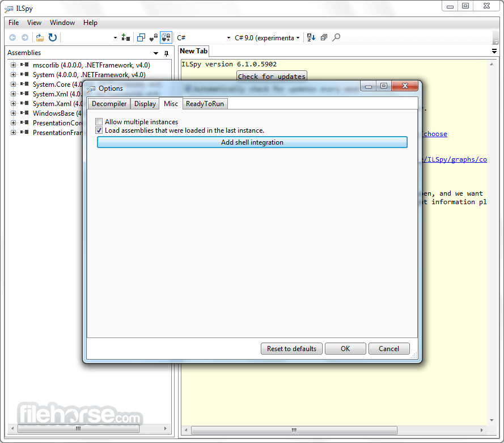Switch to the Decompiler tab
The image size is (504, 443).
[109, 104]
